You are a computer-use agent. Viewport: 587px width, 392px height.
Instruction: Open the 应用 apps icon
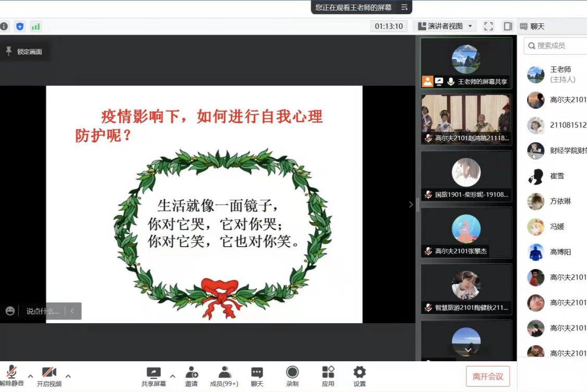click(x=328, y=373)
